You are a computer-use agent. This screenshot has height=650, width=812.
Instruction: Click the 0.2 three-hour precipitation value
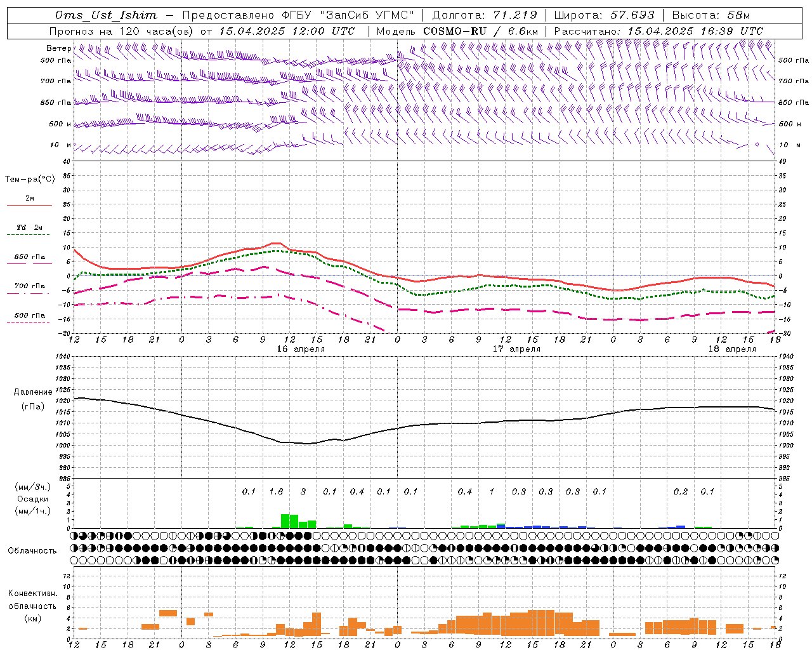point(681,491)
